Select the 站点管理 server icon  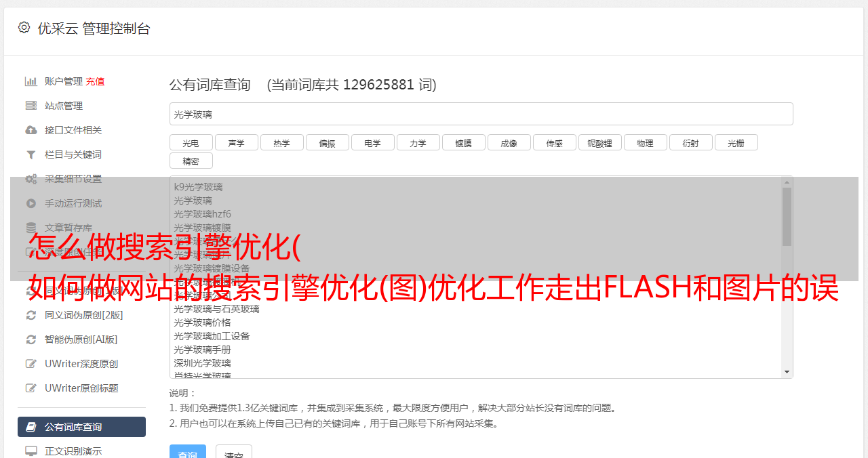point(31,106)
